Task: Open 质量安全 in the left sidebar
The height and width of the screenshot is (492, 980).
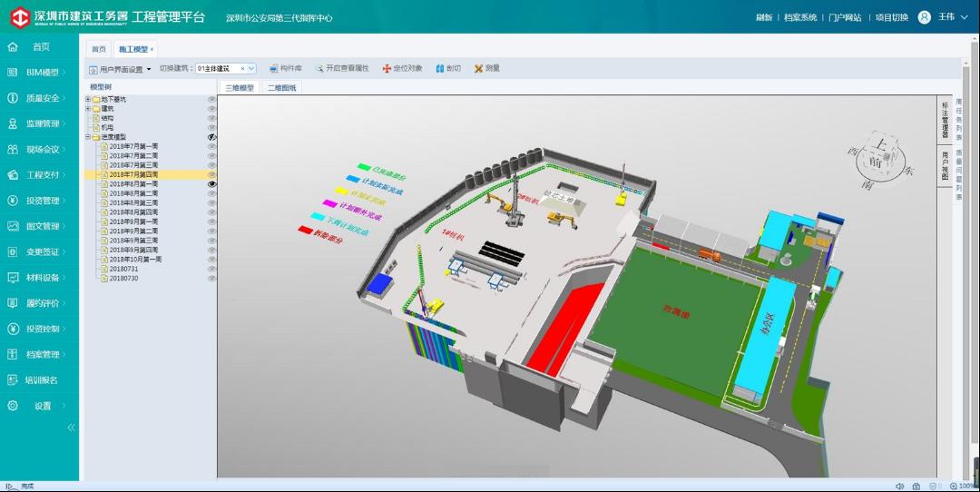Action: pos(42,98)
